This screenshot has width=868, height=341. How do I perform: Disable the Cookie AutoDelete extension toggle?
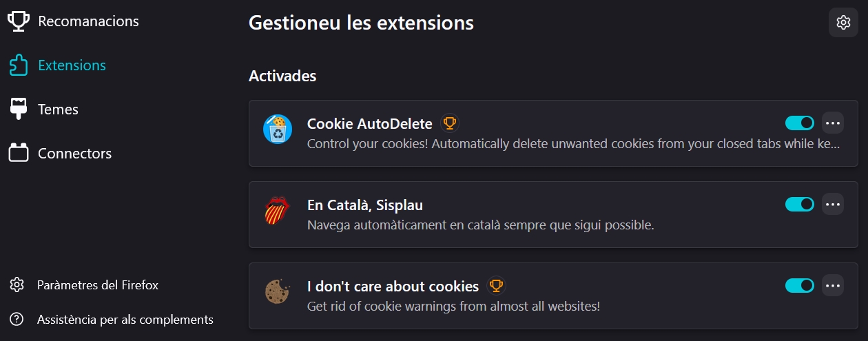tap(800, 123)
